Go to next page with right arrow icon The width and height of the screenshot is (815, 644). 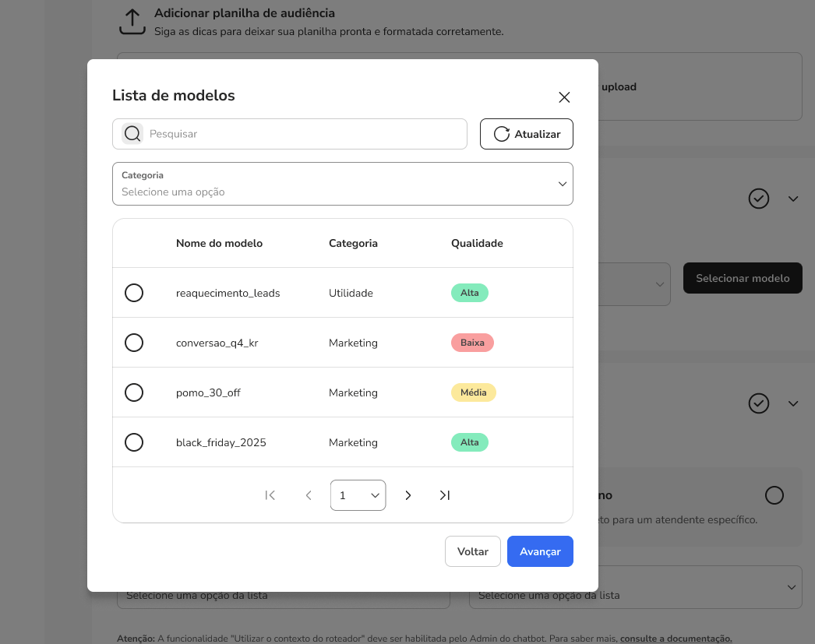[x=408, y=494]
